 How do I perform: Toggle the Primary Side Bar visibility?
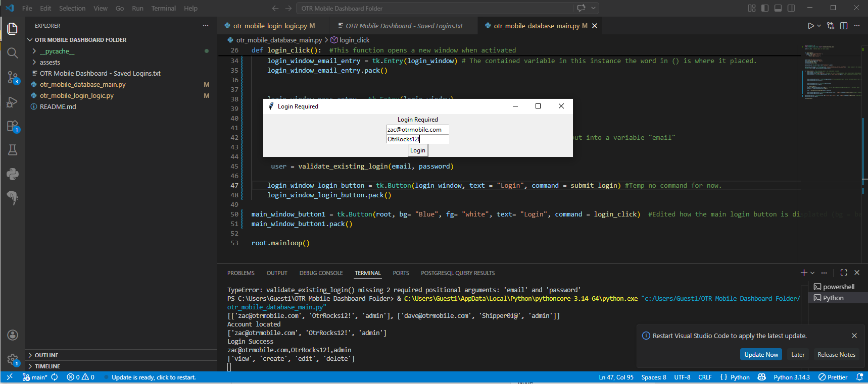point(765,8)
